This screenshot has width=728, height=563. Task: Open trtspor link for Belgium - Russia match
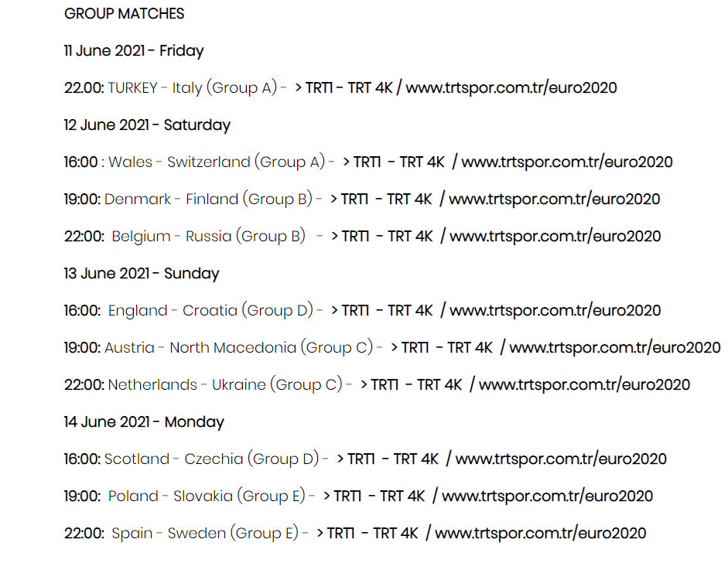point(555,236)
